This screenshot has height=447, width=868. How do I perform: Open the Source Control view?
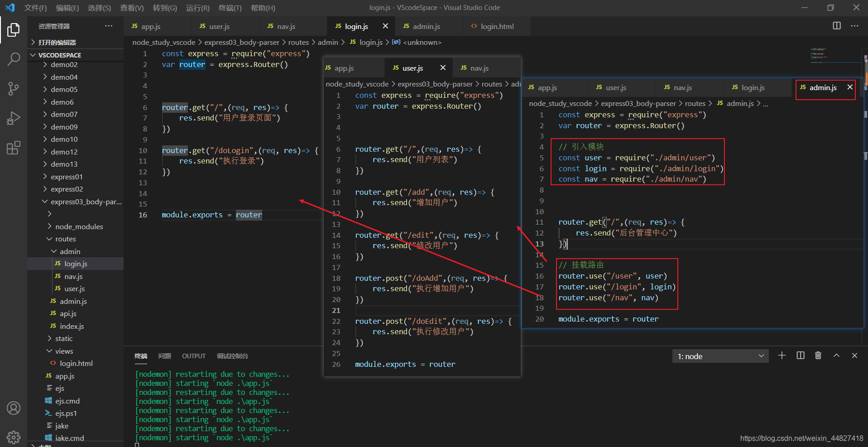(14, 89)
